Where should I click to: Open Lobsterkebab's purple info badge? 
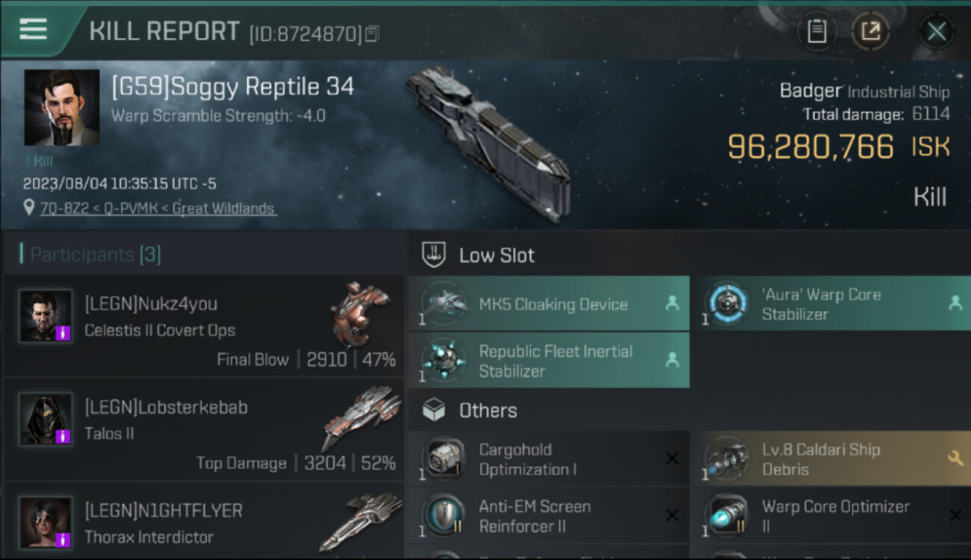pyautogui.click(x=63, y=436)
